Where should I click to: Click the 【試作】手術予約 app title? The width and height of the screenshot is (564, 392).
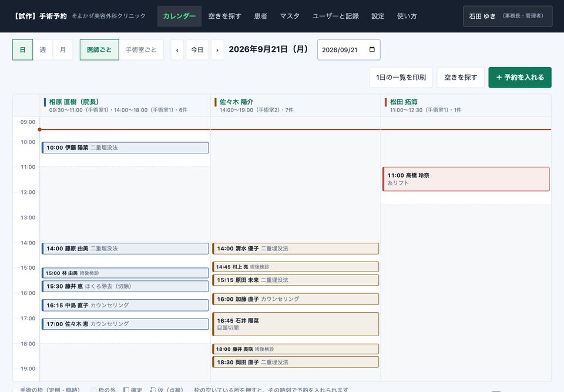pos(40,16)
